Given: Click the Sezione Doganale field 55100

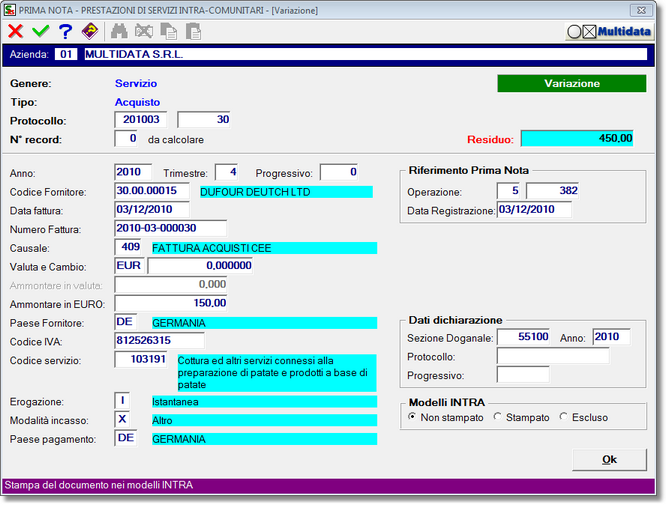Looking at the screenshot, I should coord(523,337).
